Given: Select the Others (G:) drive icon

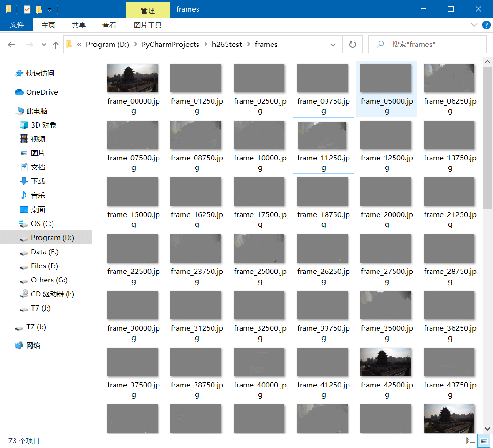Looking at the screenshot, I should point(24,281).
